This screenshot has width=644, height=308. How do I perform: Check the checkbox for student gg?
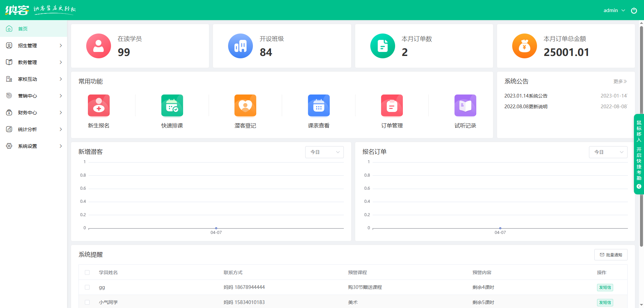click(87, 287)
